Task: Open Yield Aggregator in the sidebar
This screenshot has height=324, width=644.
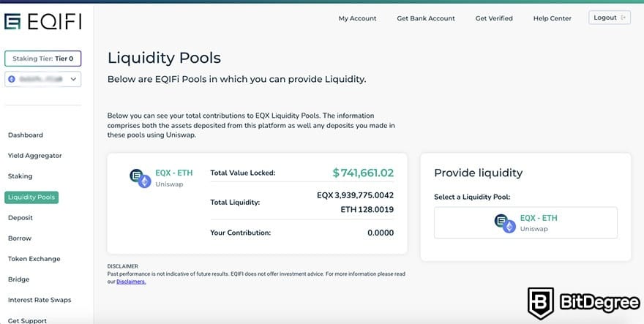Action: [x=35, y=156]
